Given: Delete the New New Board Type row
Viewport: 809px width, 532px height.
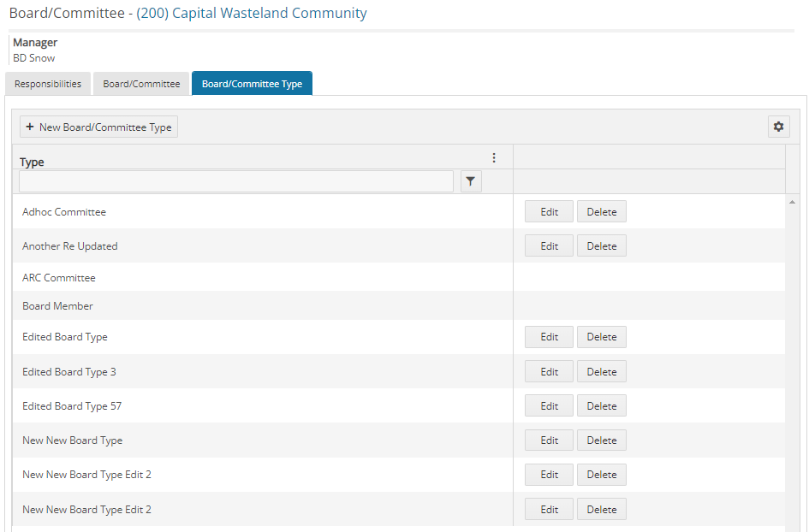Looking at the screenshot, I should click(602, 440).
